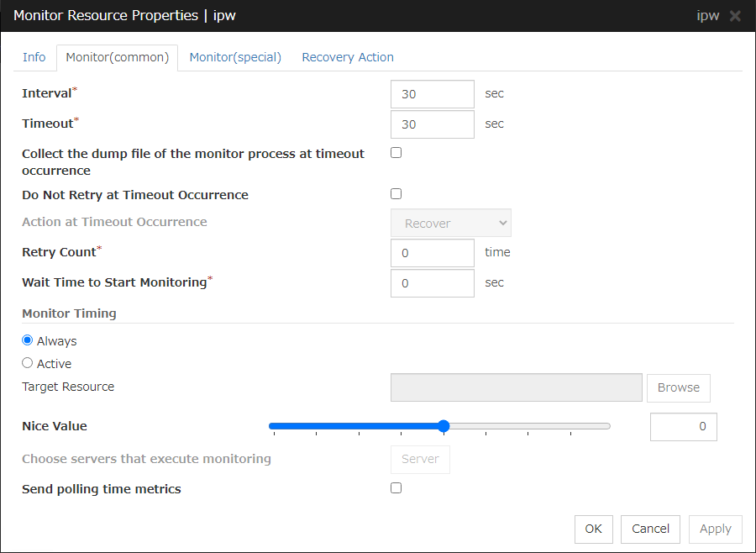
Task: Click the Nice Value number field
Action: pos(683,427)
